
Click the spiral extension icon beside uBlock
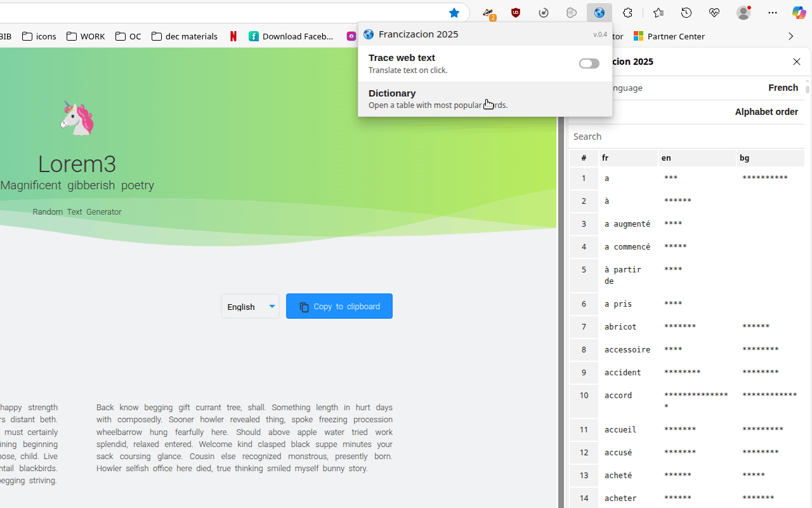(x=544, y=13)
